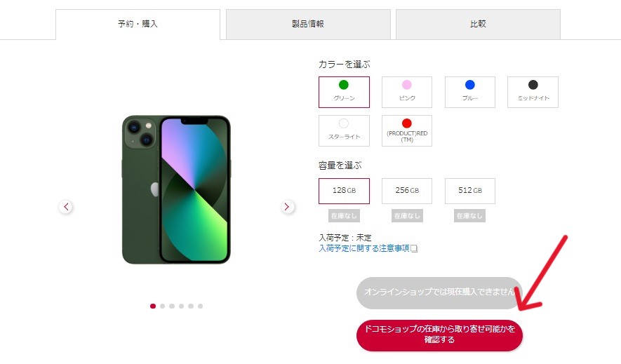Select the スターライト color option
The height and width of the screenshot is (364, 621).
point(344,130)
